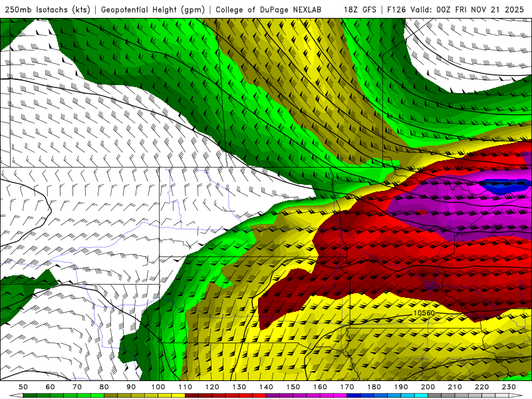Click the legend value 120
Image resolution: width=532 pixels, height=399 pixels.
[212, 387]
